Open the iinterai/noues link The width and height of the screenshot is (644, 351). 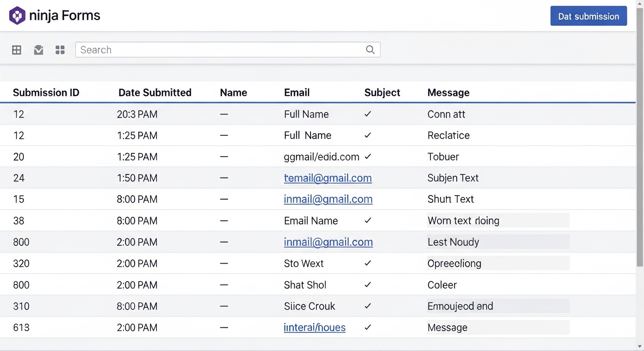pos(314,327)
